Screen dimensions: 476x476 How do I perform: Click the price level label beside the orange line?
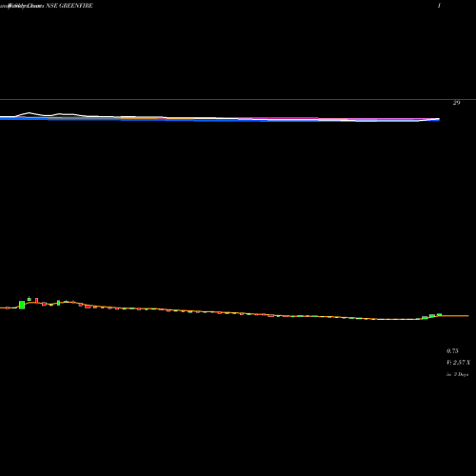pyautogui.click(x=456, y=103)
